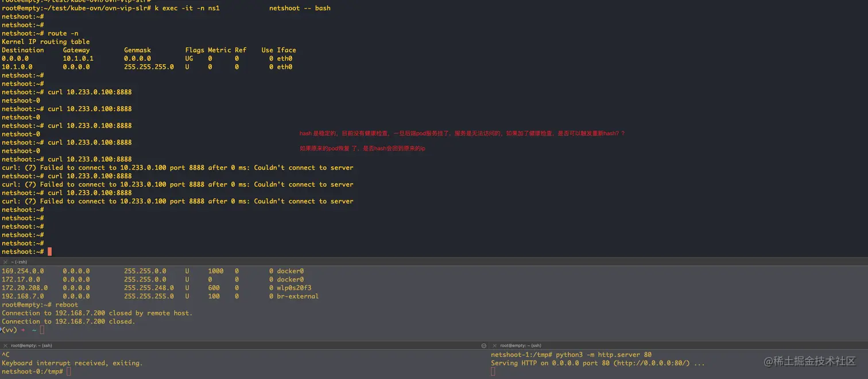Click the 'k exec -it -n ns1' command text
Viewport: 868px width, 379px height.
pyautogui.click(x=187, y=8)
